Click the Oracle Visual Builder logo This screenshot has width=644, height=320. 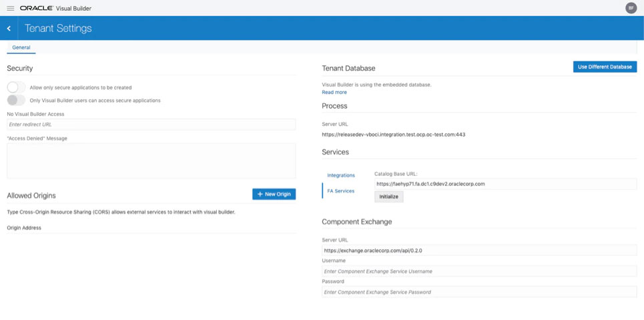55,8
